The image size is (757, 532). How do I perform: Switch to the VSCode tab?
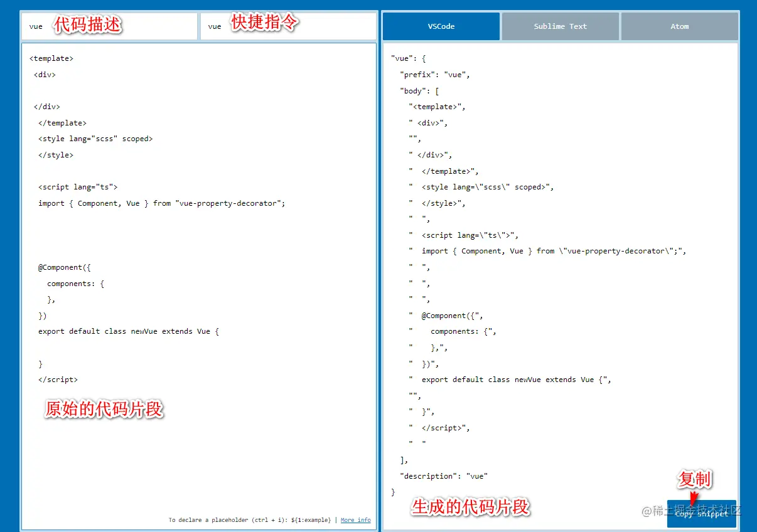pyautogui.click(x=441, y=26)
